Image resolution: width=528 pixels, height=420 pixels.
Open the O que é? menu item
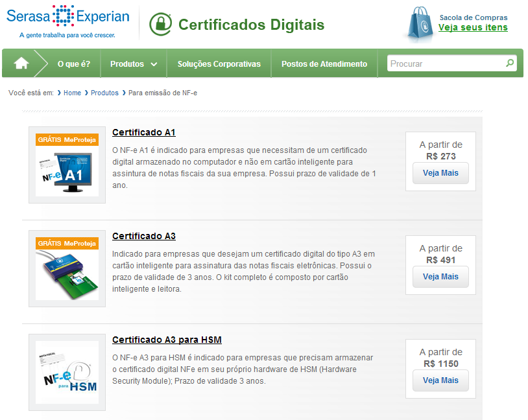(74, 64)
